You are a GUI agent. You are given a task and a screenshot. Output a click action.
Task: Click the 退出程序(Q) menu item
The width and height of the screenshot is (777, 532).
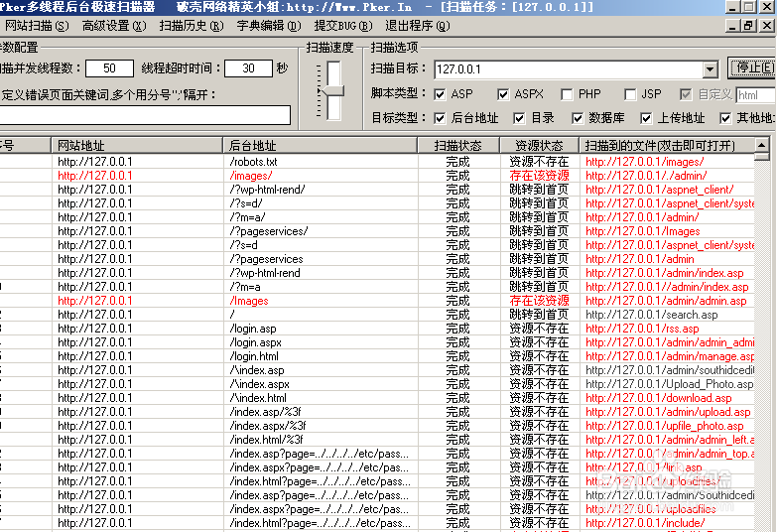coord(417,26)
